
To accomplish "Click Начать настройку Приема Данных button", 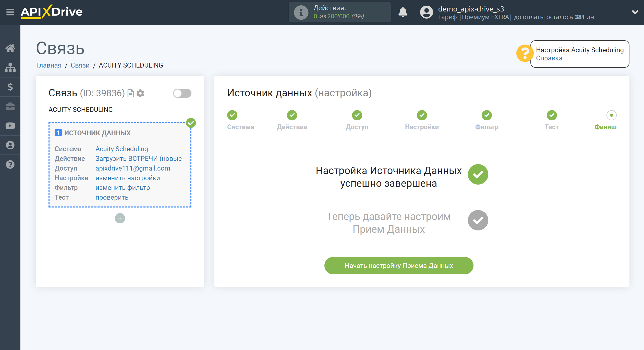I will [399, 266].
